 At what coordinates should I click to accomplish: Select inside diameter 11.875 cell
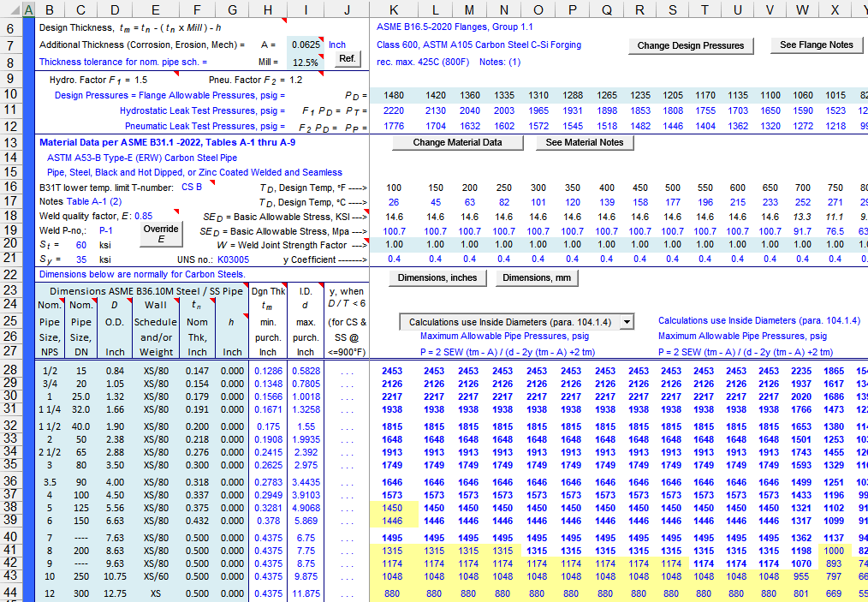(306, 593)
